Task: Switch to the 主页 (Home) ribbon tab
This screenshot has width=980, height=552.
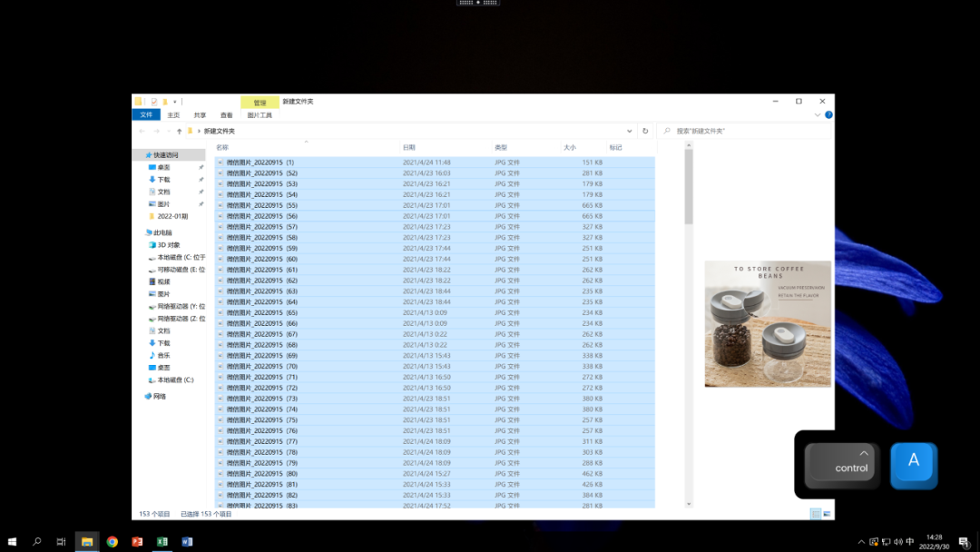Action: coord(173,115)
